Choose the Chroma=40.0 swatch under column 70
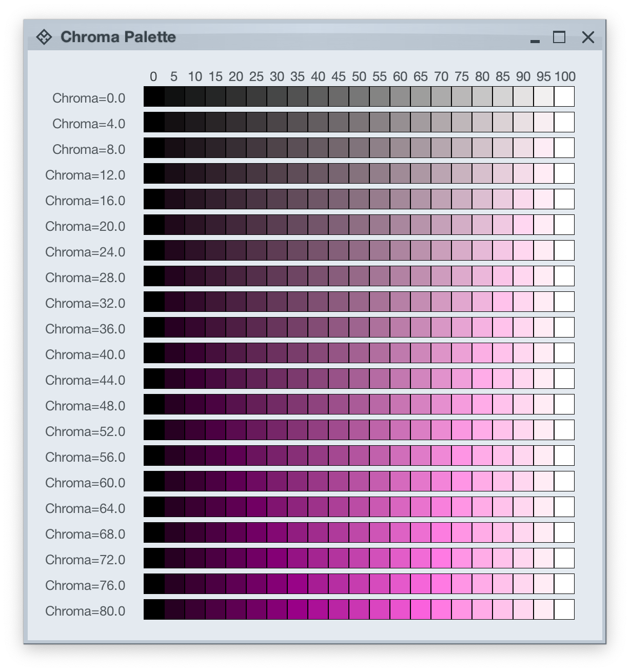The image size is (630, 672). [x=441, y=353]
